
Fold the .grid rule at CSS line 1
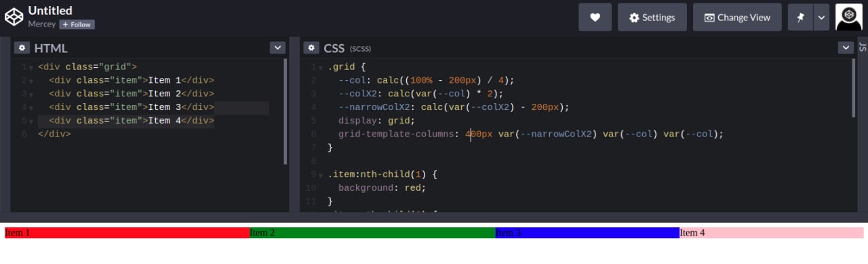pos(320,67)
